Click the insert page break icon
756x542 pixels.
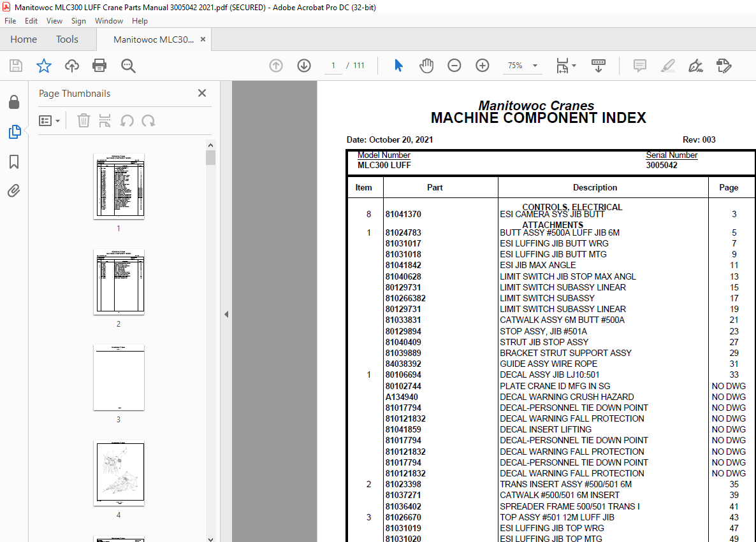(x=105, y=120)
